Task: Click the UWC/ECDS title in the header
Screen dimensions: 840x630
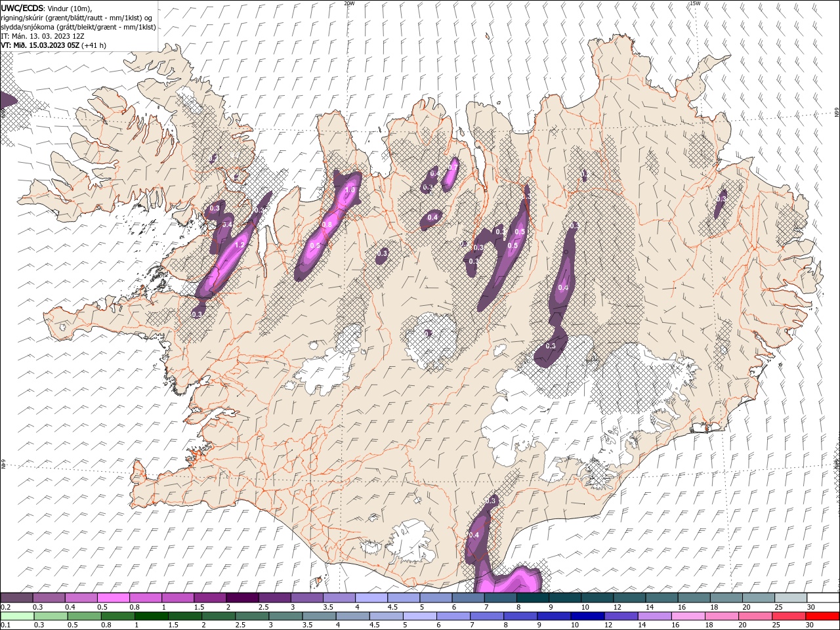Action: (x=23, y=8)
